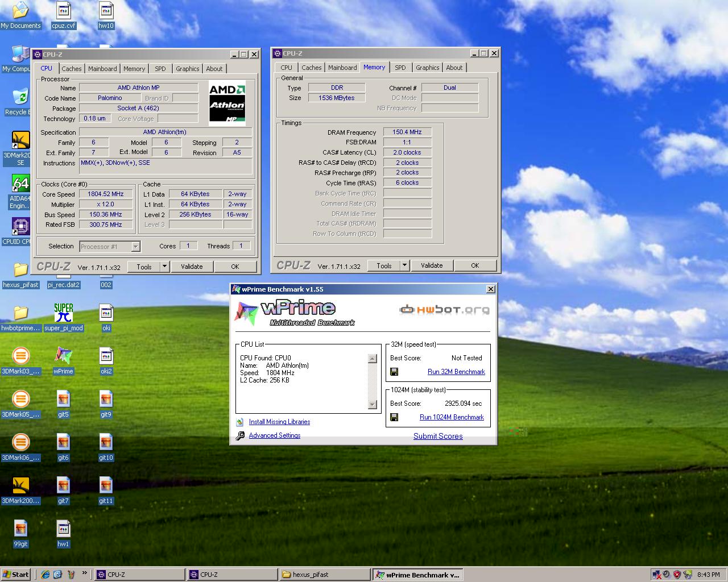Select the Core Speed value field
Image resolution: width=728 pixels, height=582 pixels.
coord(106,194)
